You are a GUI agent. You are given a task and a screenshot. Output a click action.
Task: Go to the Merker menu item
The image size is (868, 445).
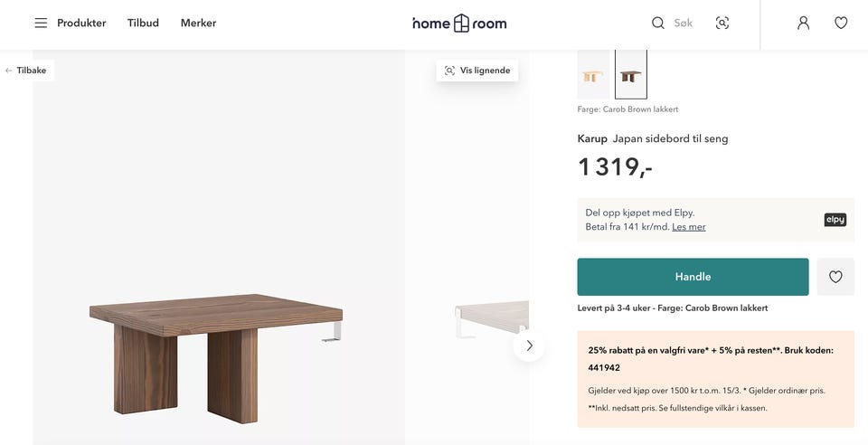pyautogui.click(x=198, y=23)
